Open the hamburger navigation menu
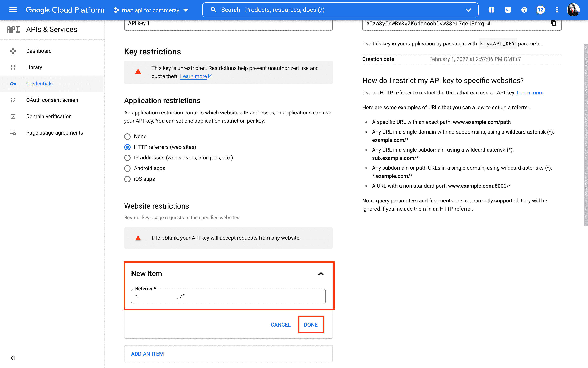Image resolution: width=588 pixels, height=368 pixels. pyautogui.click(x=13, y=10)
